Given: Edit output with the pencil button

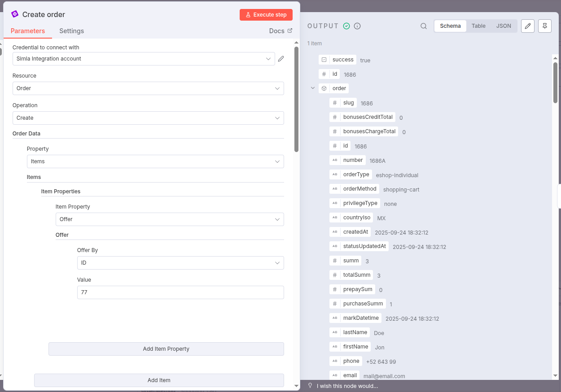Looking at the screenshot, I should pos(528,26).
